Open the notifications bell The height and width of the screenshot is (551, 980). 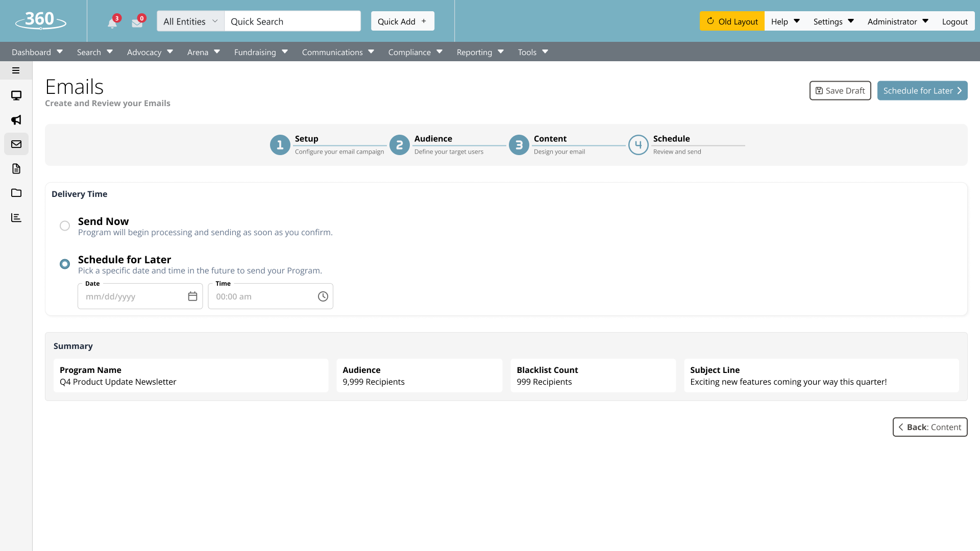pos(112,23)
